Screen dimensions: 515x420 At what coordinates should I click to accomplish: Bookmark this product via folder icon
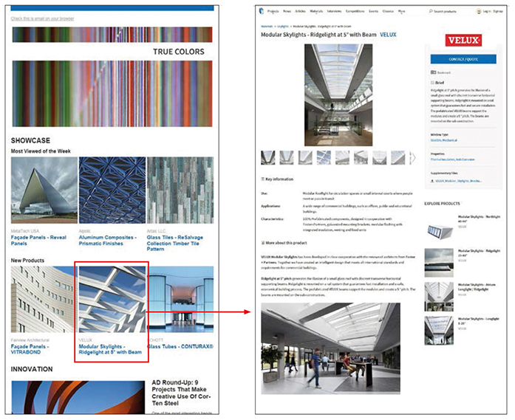433,72
